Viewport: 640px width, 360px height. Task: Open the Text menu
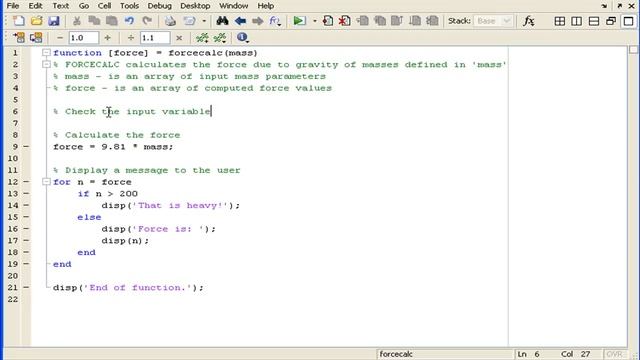click(60, 6)
